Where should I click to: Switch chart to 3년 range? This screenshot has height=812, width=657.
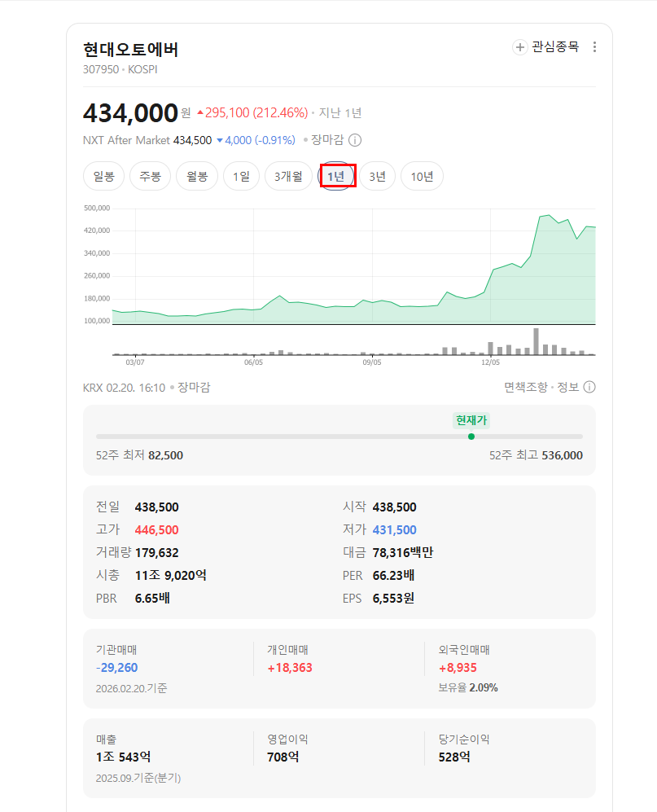click(x=378, y=176)
